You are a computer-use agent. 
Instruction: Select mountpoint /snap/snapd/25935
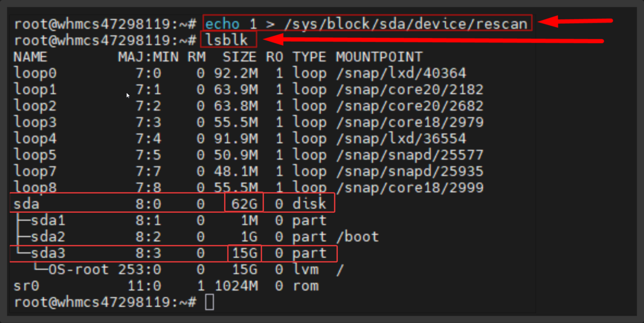point(410,171)
